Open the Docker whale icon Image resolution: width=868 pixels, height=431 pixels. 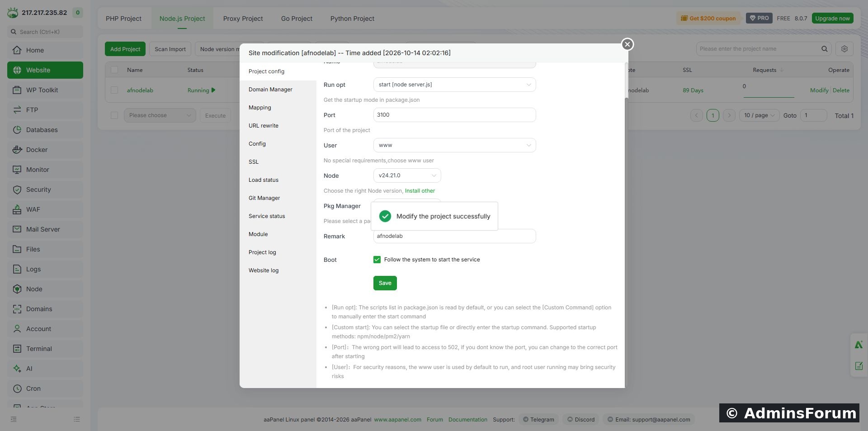point(17,150)
